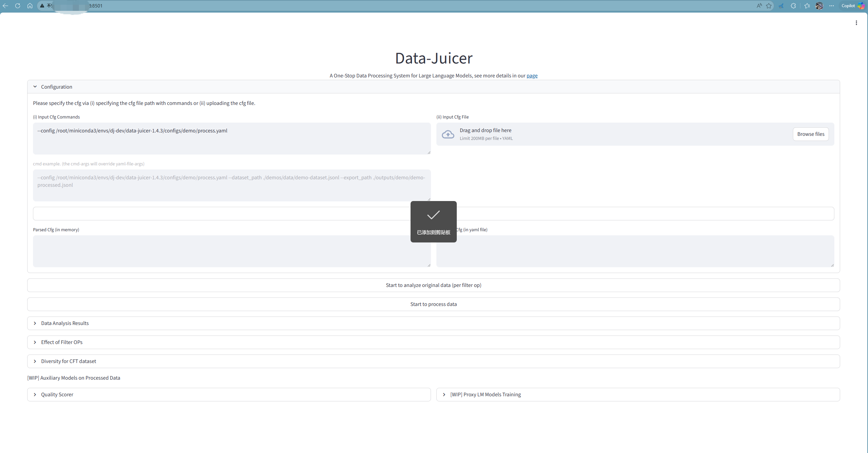Open Streamlit's three-dot app menu

[856, 23]
